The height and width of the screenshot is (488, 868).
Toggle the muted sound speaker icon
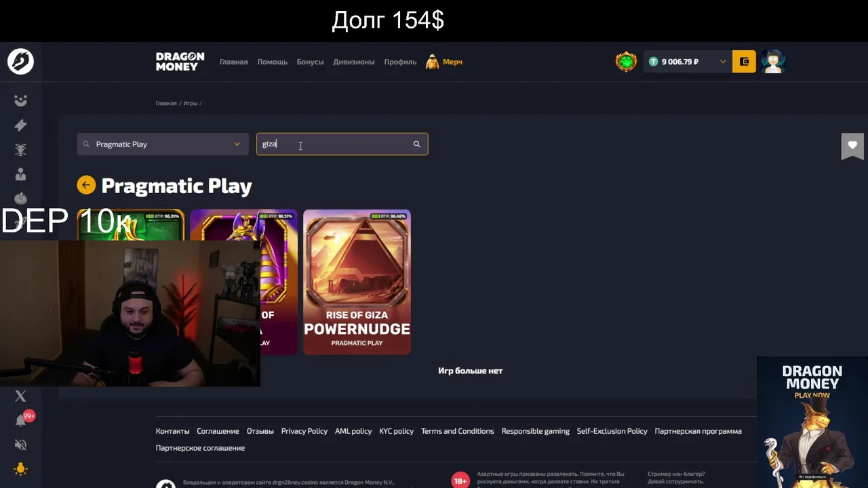[x=20, y=445]
